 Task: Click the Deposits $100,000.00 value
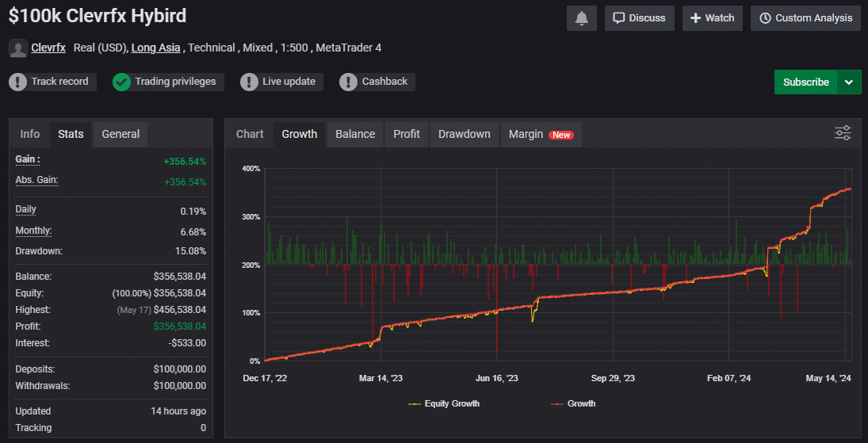pos(180,369)
